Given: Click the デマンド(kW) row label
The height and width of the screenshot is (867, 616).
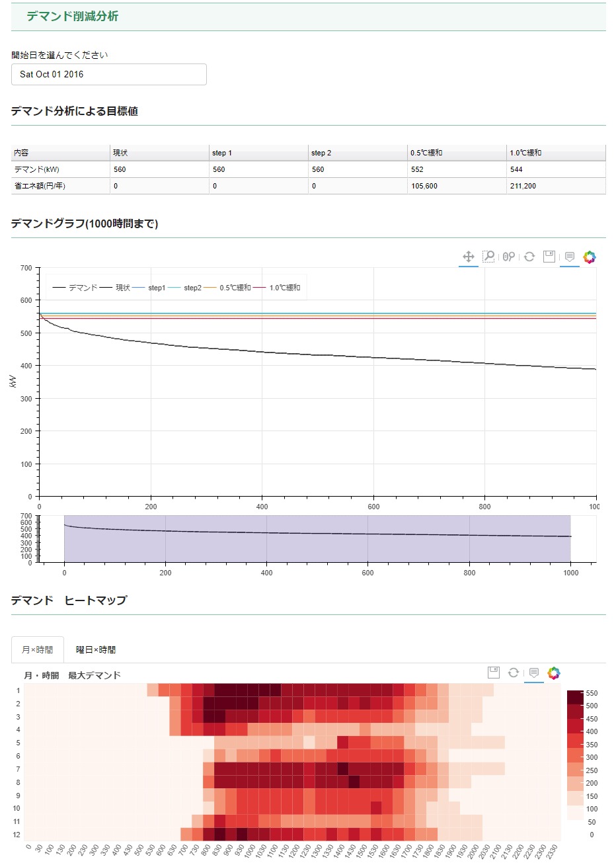Looking at the screenshot, I should (x=60, y=169).
